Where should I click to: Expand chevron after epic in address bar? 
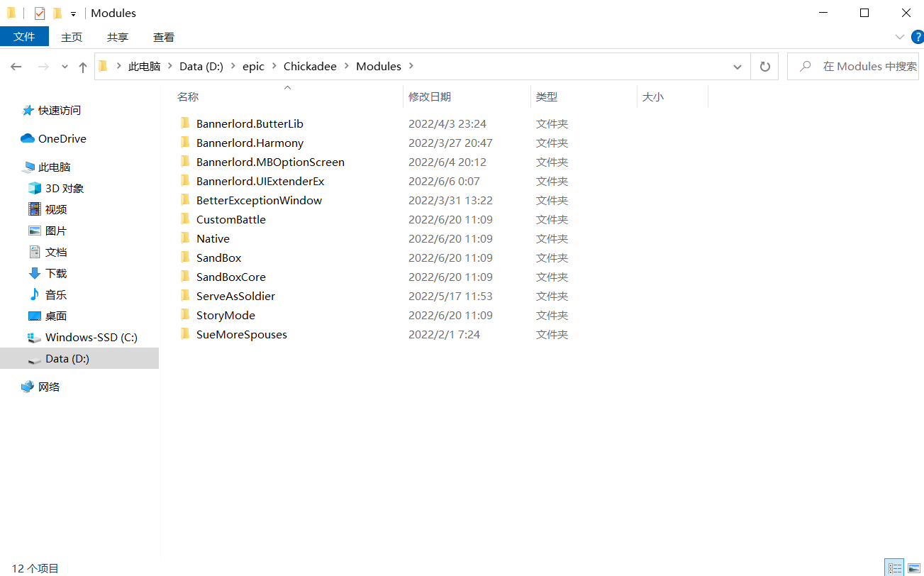point(274,66)
